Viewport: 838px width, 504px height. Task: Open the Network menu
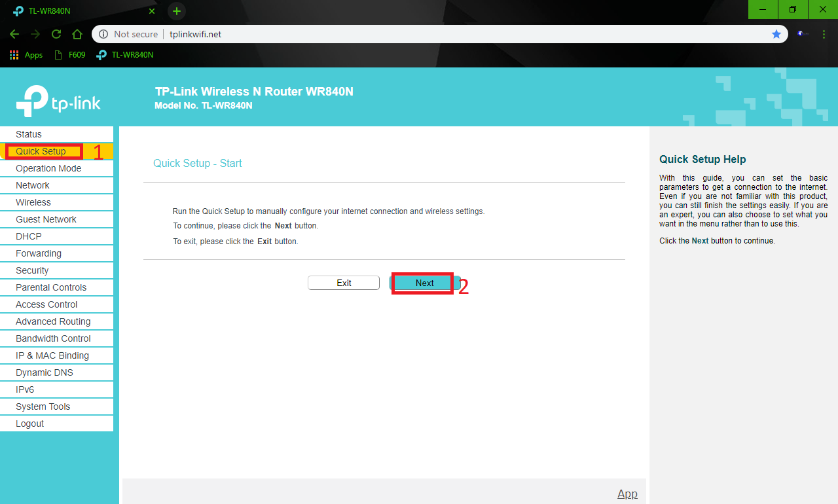pos(56,185)
